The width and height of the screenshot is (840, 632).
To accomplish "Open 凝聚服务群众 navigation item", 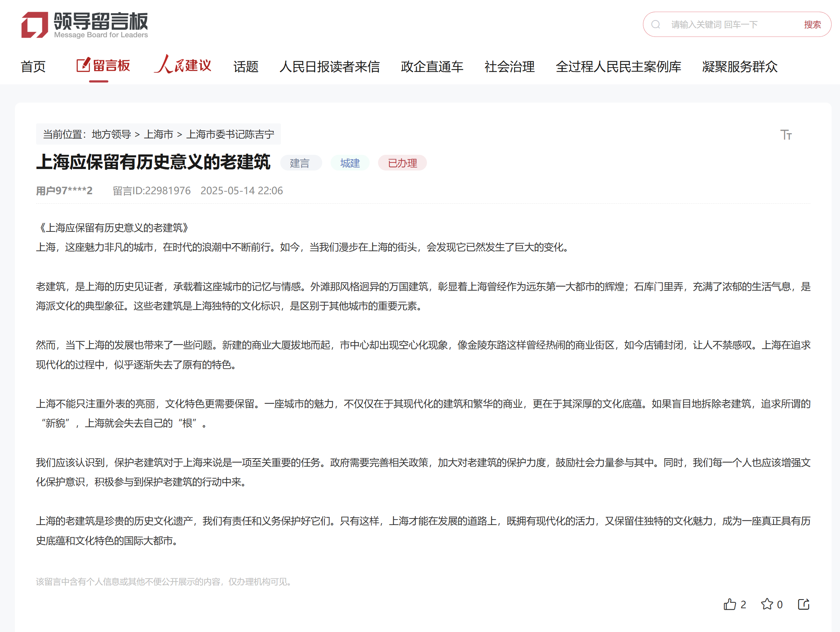I will [739, 66].
